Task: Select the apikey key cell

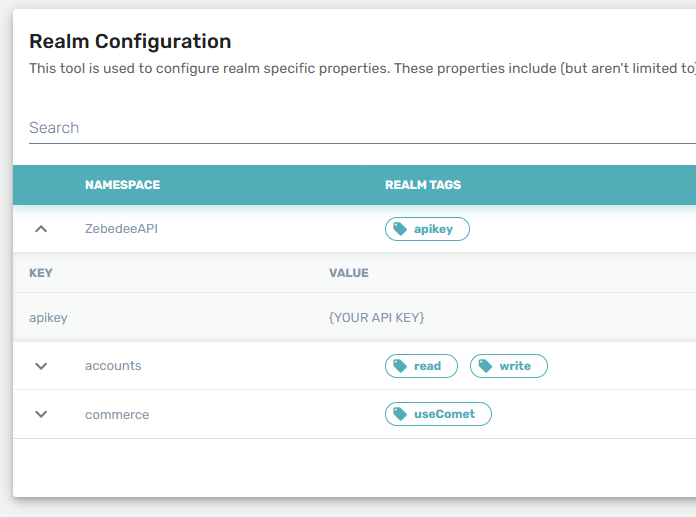Action: 48,318
